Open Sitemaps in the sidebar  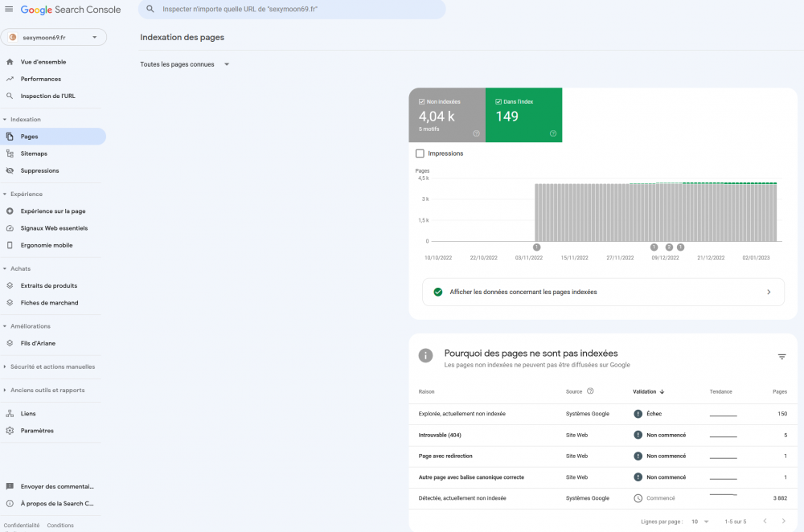pyautogui.click(x=34, y=153)
